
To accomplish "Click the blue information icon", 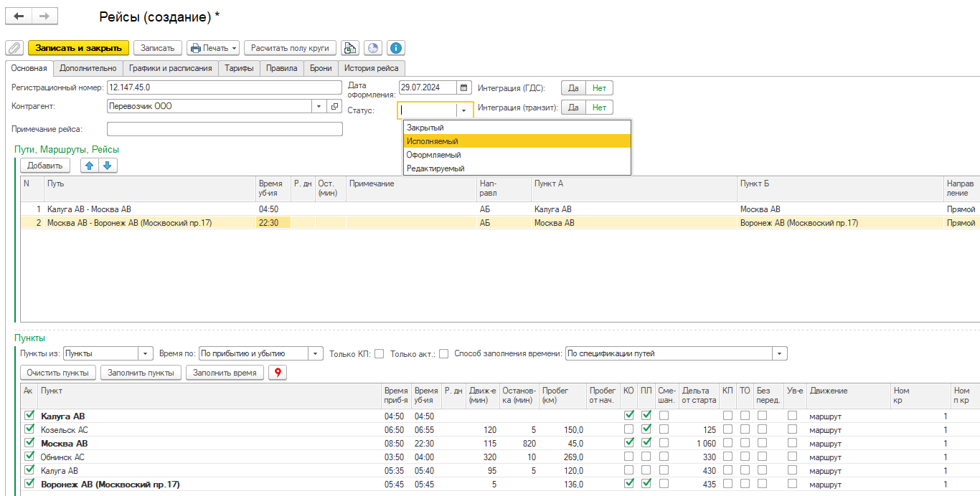I will click(x=396, y=48).
